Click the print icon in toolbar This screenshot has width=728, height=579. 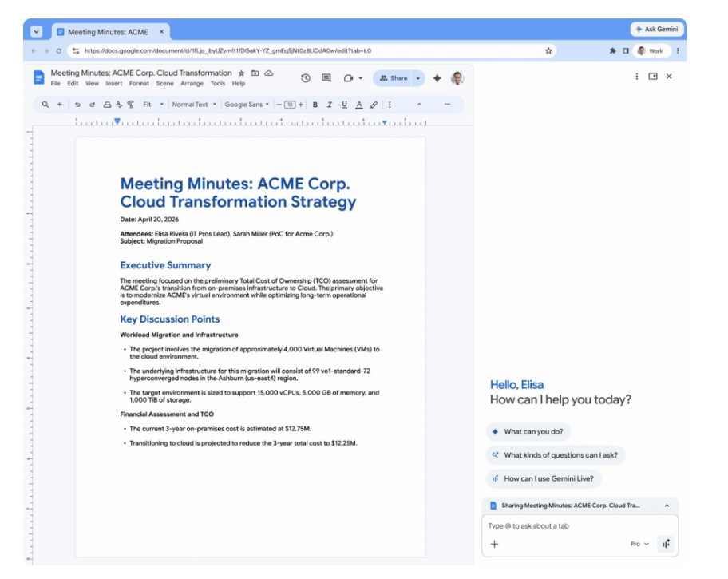pyautogui.click(x=107, y=105)
